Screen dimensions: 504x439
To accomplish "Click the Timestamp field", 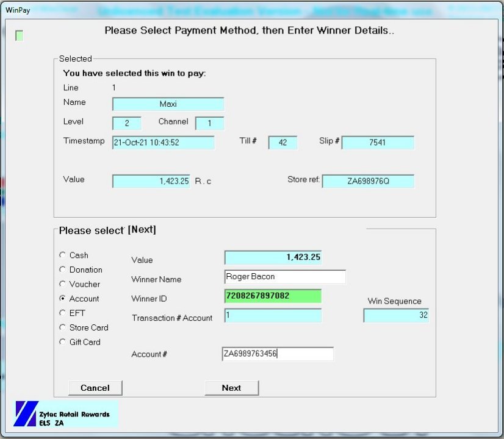I will click(164, 143).
